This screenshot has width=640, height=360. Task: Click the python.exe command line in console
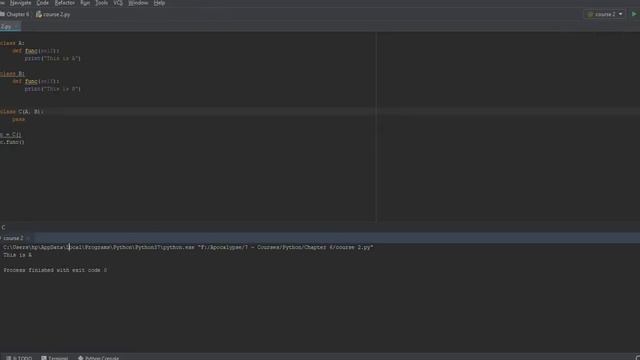(188, 247)
